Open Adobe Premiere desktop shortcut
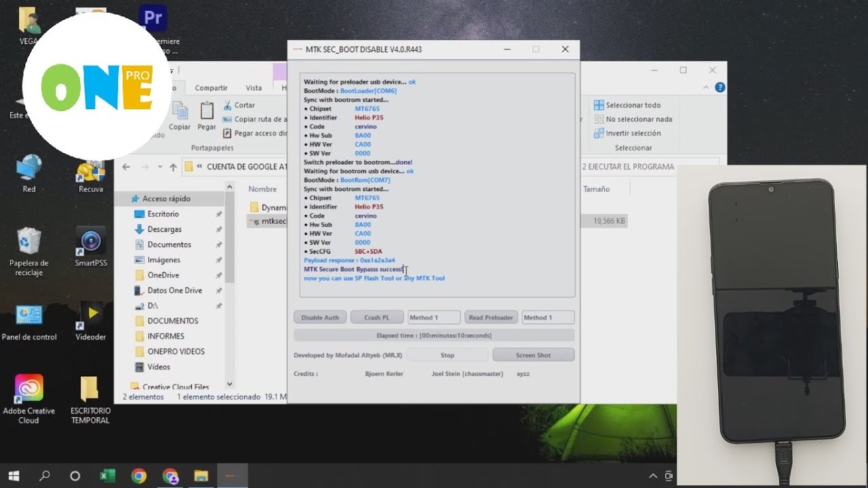 (x=153, y=30)
